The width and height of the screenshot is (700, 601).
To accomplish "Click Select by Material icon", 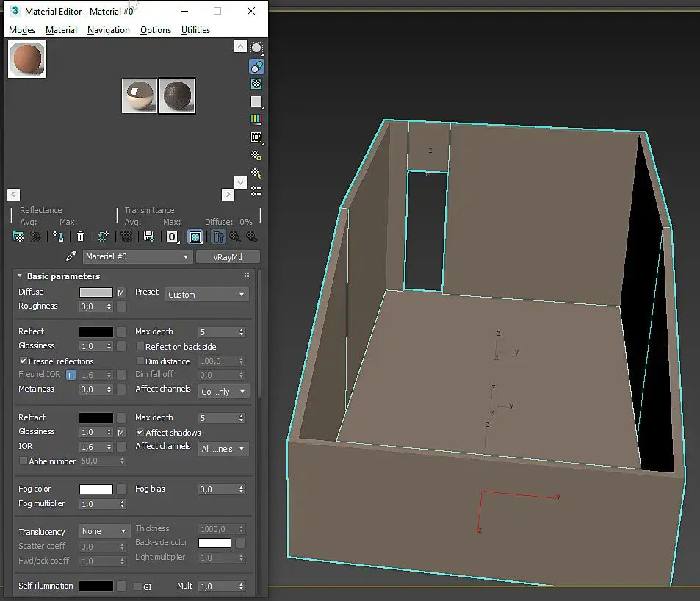I will coord(256,173).
